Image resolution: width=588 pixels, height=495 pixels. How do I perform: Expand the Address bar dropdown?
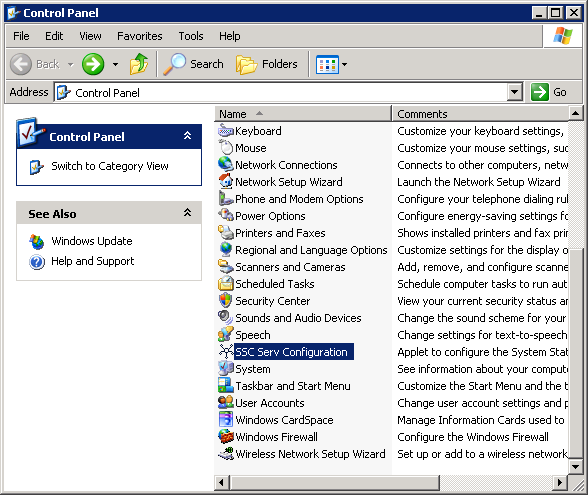coord(515,92)
